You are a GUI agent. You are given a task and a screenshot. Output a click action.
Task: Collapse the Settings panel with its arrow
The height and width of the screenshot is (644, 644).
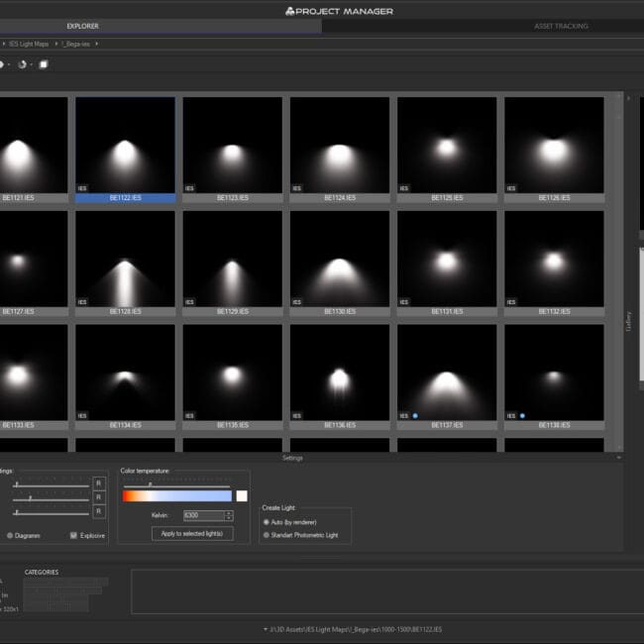(x=618, y=458)
